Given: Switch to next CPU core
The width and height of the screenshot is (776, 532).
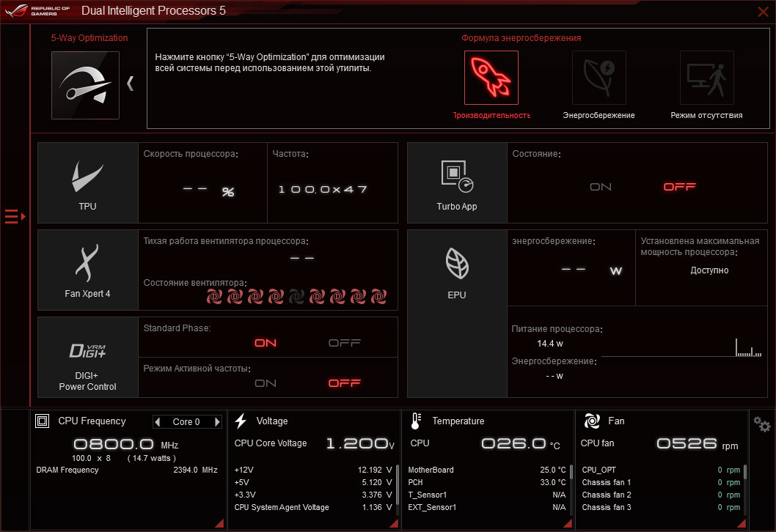Looking at the screenshot, I should (x=217, y=422).
